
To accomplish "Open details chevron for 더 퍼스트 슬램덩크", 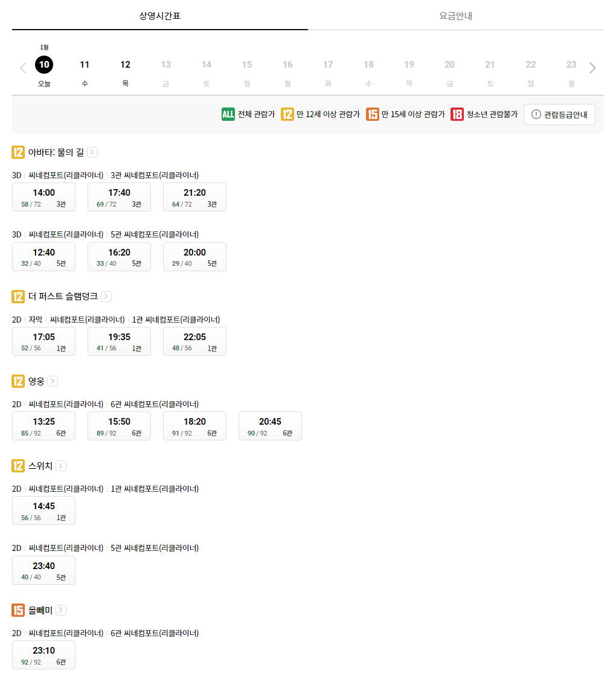I will tap(106, 296).
